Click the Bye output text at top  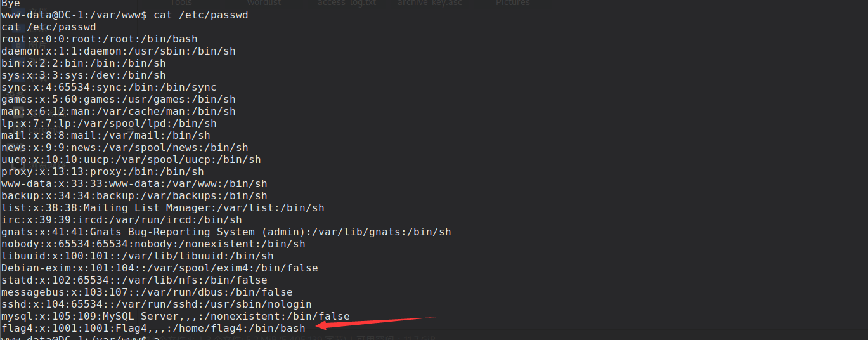coord(11,3)
